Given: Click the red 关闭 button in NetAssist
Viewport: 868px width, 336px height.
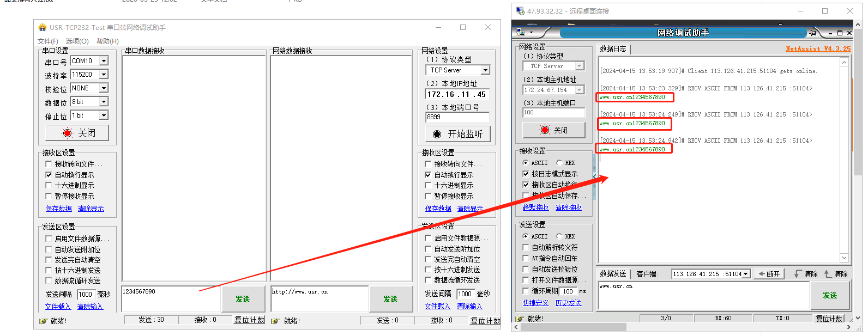Looking at the screenshot, I should [x=553, y=130].
